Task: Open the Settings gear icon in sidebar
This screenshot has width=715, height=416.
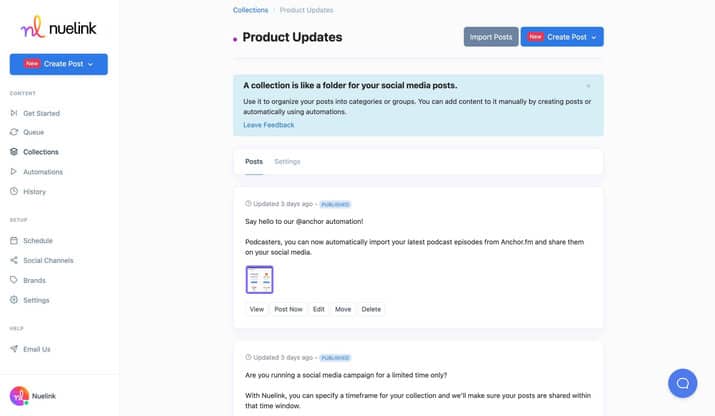Action: coord(14,300)
